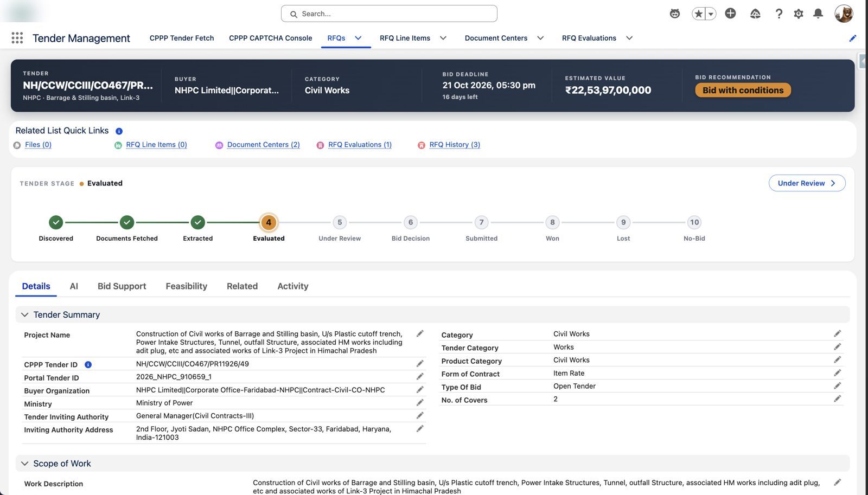Image resolution: width=868 pixels, height=495 pixels.
Task: Open the global create plus icon
Action: pyautogui.click(x=730, y=14)
